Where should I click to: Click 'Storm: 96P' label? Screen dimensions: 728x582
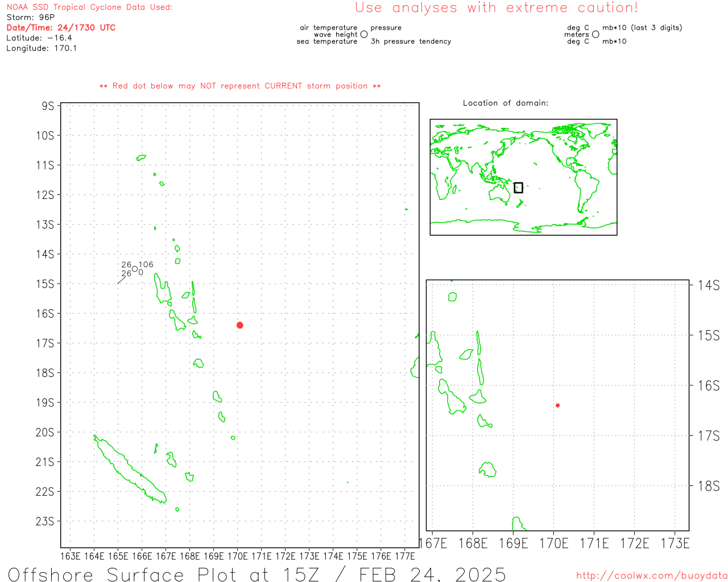[31, 18]
